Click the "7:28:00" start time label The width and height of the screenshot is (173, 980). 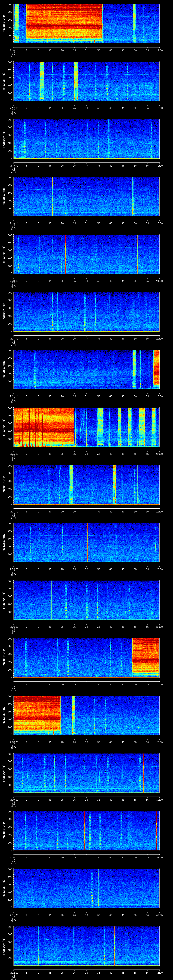click(14, 742)
